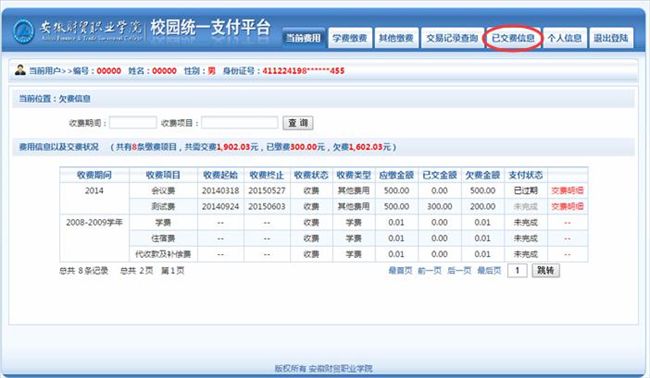Select the circled 已交费信息 tab
The image size is (650, 378).
tap(513, 38)
